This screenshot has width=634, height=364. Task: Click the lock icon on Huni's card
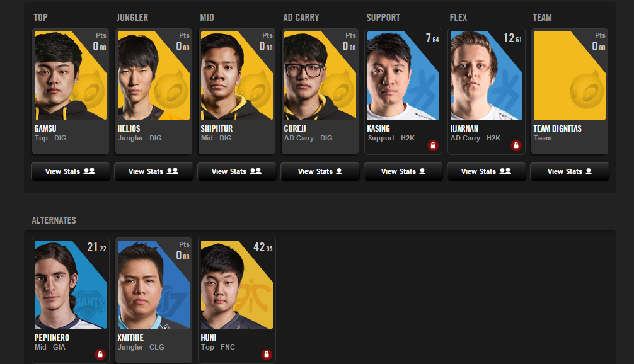[266, 355]
